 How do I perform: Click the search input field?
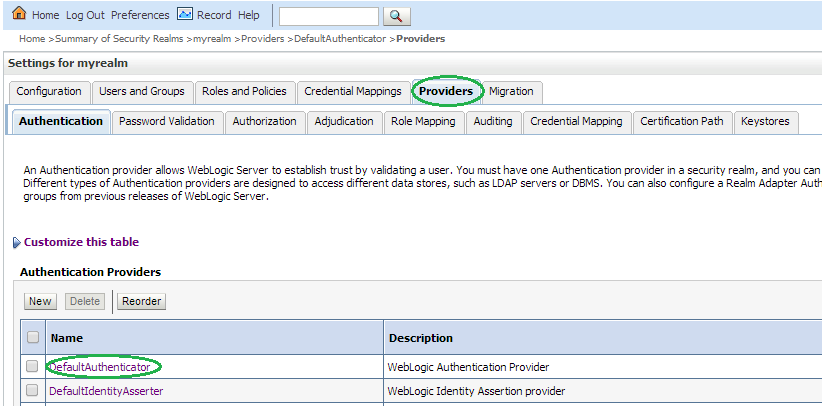click(329, 16)
